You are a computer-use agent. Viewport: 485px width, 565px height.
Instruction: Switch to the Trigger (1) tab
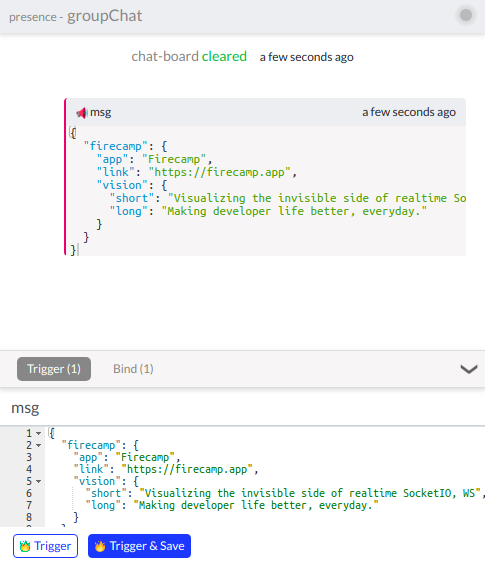54,369
